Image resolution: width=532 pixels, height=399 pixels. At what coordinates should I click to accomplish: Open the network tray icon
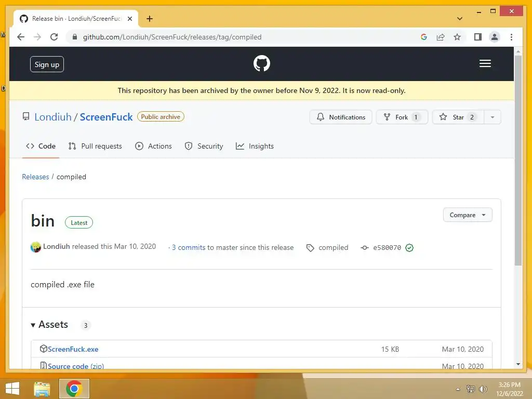pos(471,389)
